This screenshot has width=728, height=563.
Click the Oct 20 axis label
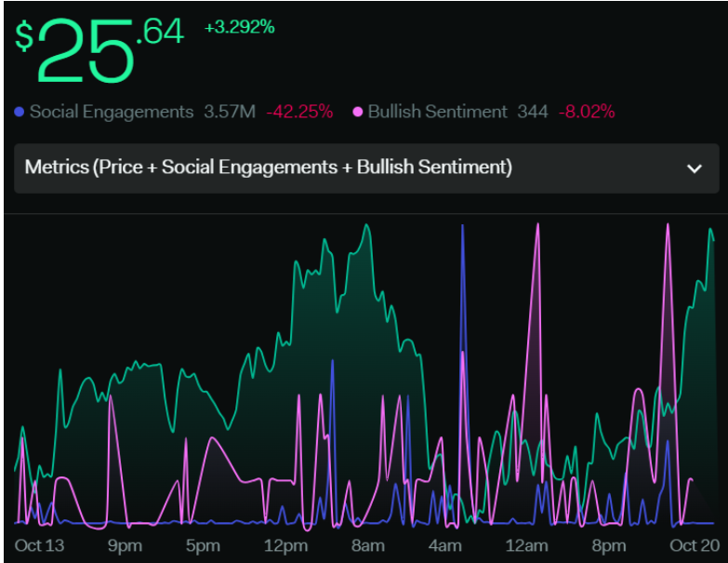(x=695, y=545)
